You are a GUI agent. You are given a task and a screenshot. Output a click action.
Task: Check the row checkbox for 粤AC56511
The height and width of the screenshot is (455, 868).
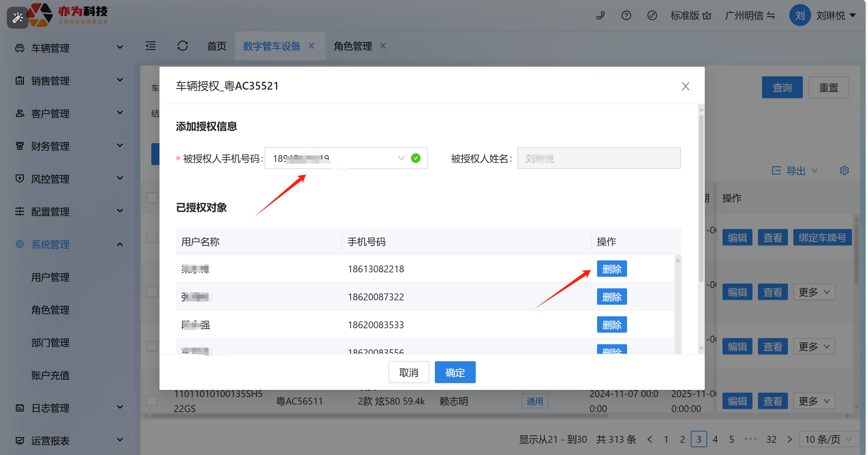pyautogui.click(x=152, y=401)
